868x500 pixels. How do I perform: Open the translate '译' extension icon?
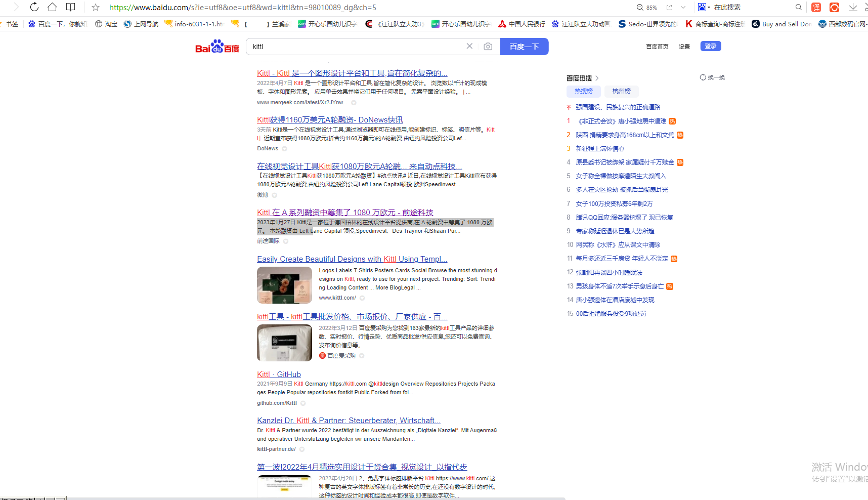click(816, 7)
